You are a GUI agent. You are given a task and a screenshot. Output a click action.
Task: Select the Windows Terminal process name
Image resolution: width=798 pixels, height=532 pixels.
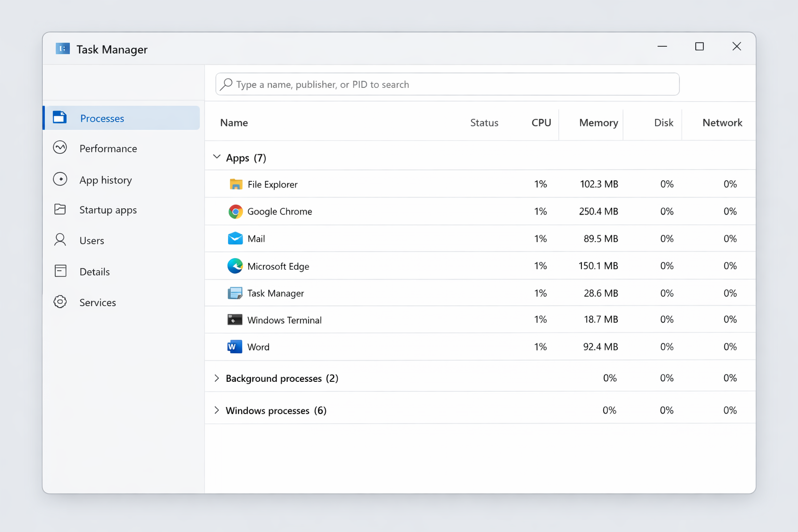[x=284, y=320]
